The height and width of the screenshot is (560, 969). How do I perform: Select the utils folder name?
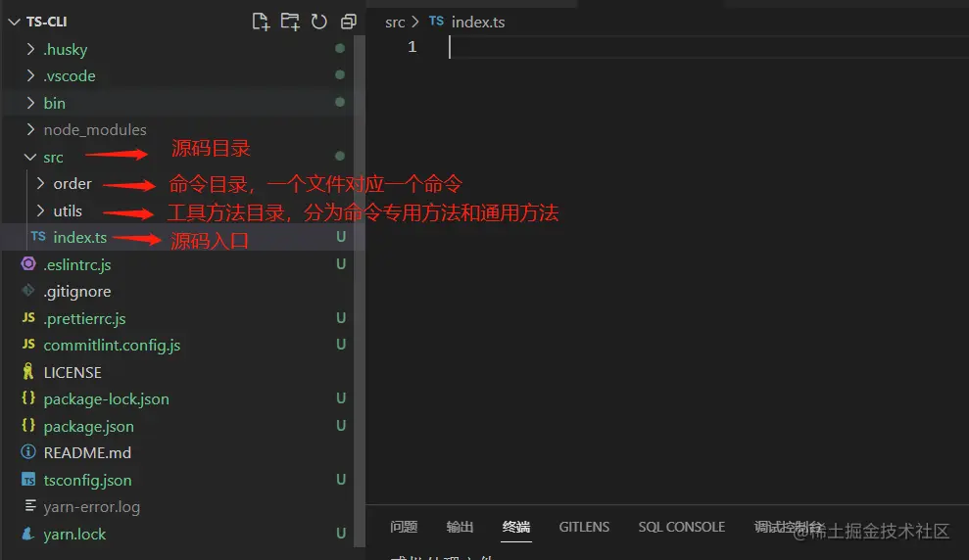click(x=68, y=211)
